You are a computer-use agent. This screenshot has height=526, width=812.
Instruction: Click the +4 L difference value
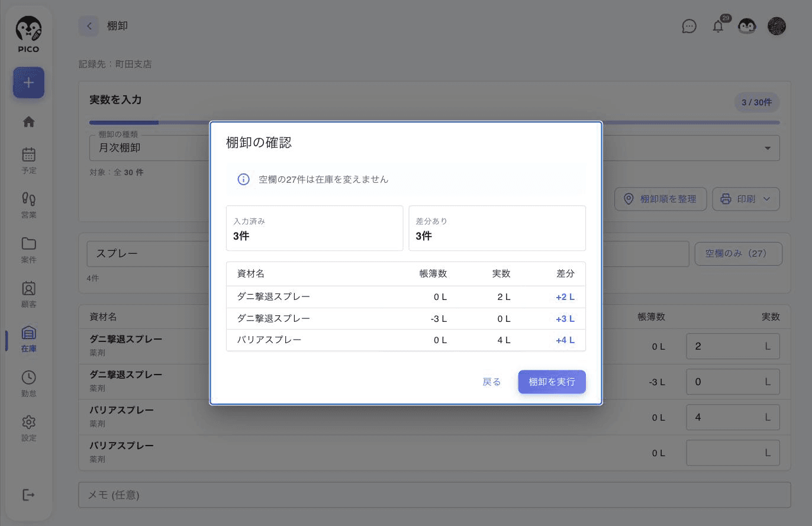coord(565,340)
